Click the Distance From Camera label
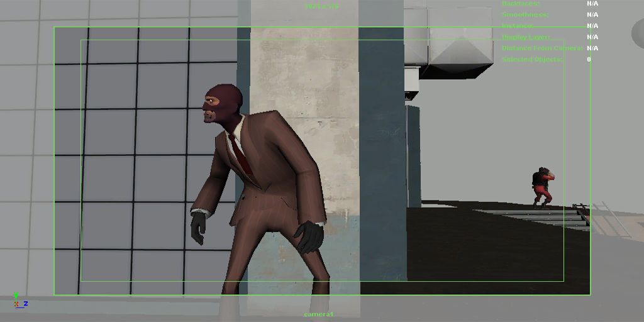The height and width of the screenshot is (322, 644). pyautogui.click(x=543, y=48)
